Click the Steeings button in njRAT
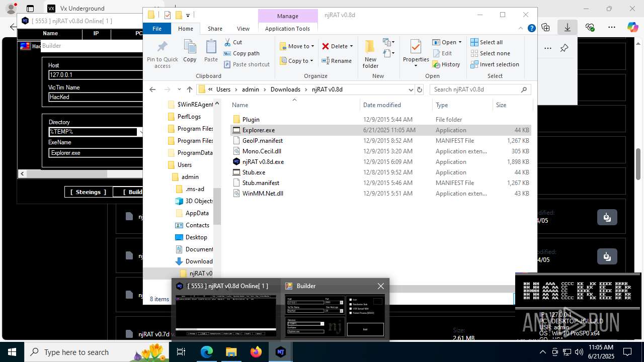The height and width of the screenshot is (362, 644). click(x=88, y=192)
